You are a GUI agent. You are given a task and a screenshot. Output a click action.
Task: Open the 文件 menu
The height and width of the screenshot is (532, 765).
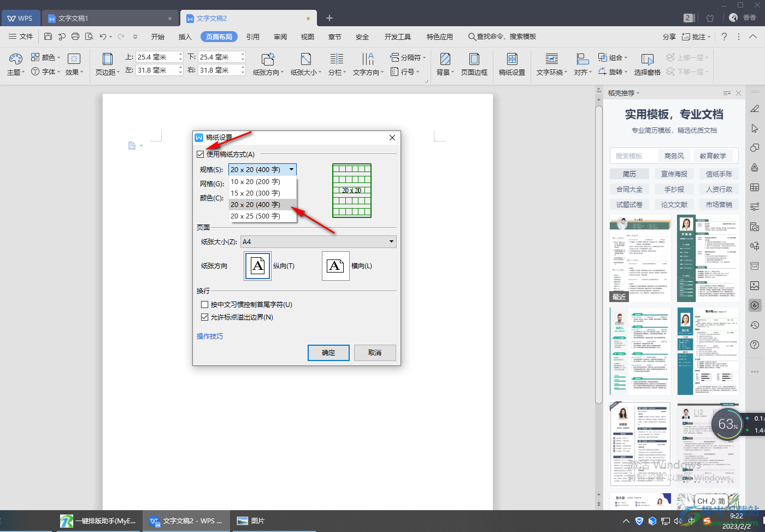(x=21, y=37)
